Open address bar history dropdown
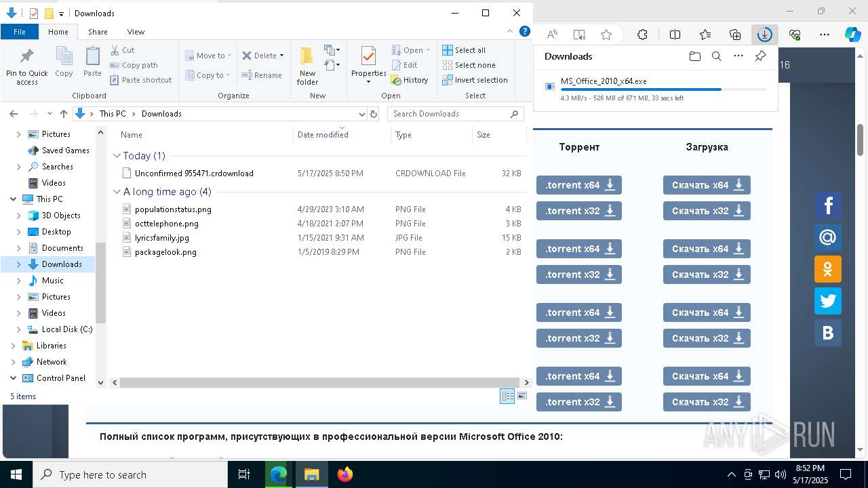 point(361,114)
